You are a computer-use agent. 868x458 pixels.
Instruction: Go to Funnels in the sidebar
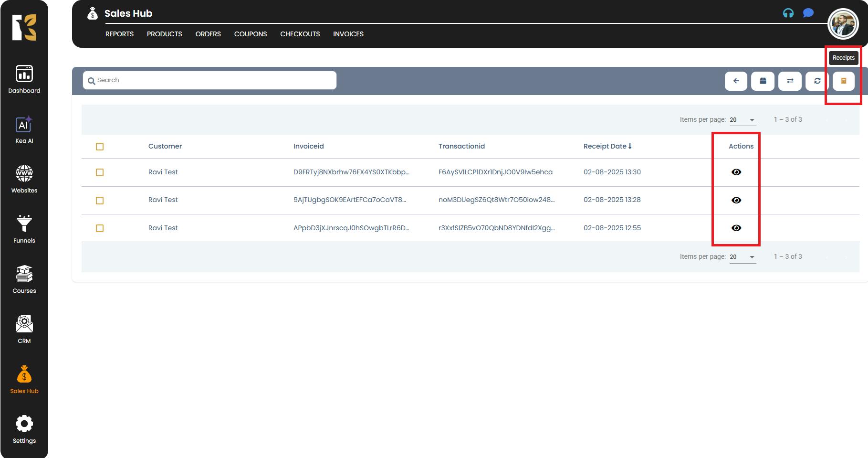pyautogui.click(x=24, y=229)
